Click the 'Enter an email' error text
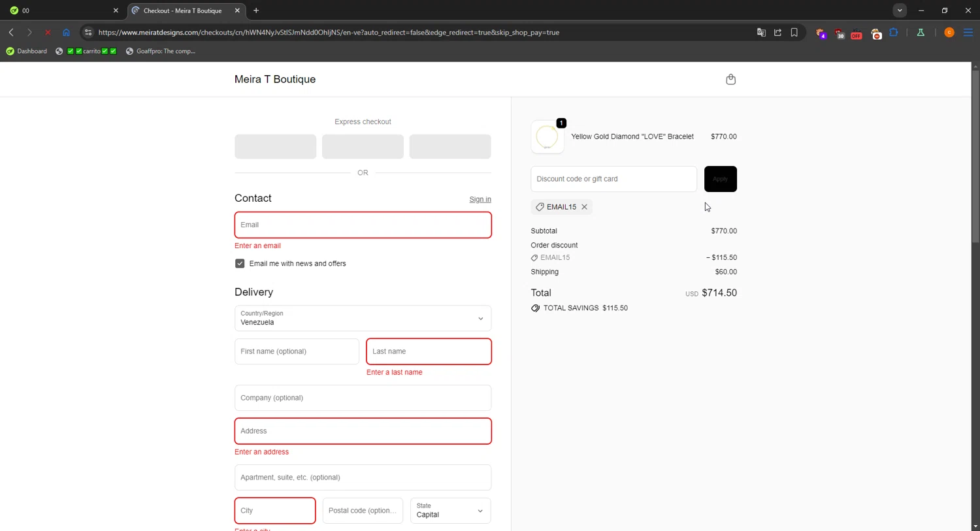The image size is (980, 531). click(x=257, y=246)
